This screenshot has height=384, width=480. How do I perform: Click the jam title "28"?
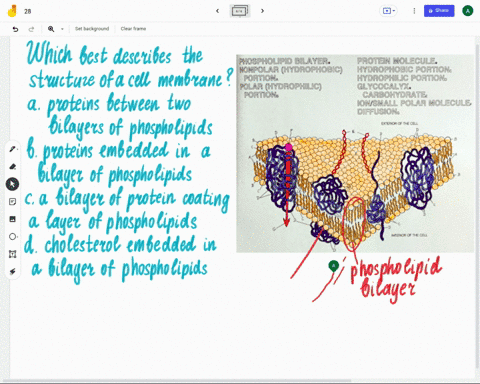click(x=28, y=11)
